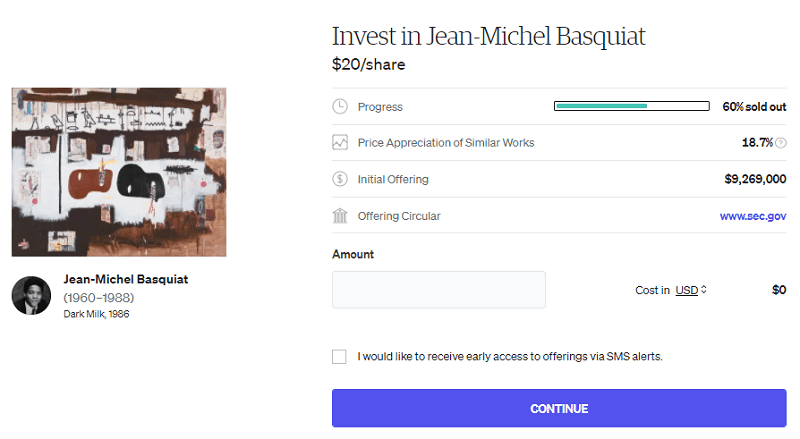Click the artist name beside the avatar
800x439 pixels.
click(x=125, y=279)
